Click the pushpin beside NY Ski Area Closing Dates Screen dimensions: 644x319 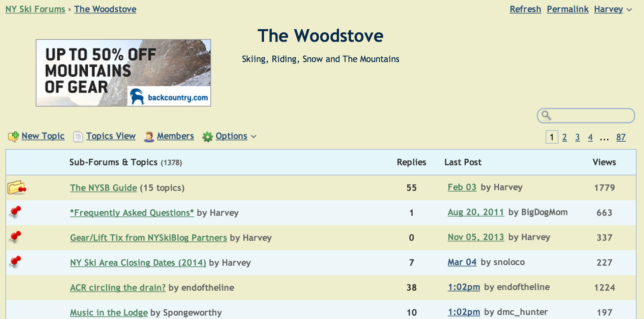coord(15,262)
